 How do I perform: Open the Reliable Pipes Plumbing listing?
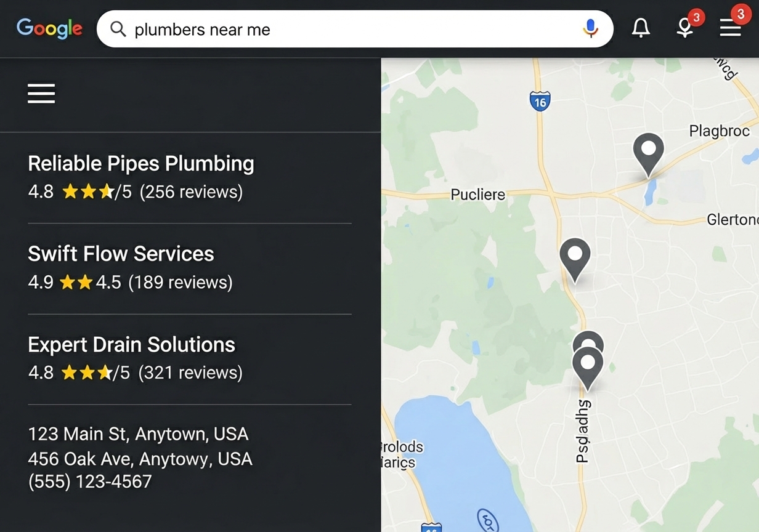point(140,163)
